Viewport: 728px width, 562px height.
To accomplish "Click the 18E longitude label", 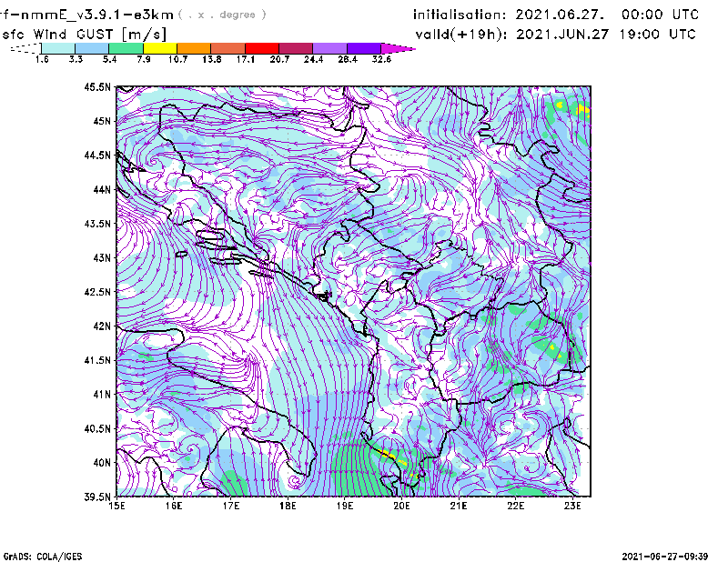I will (288, 506).
